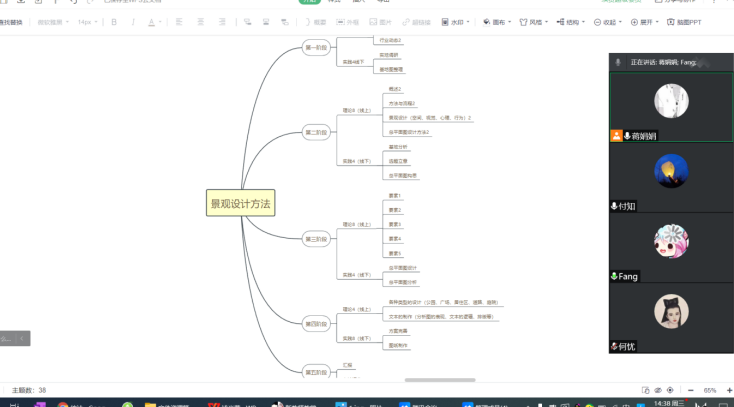
Task: Select the 第二阶段 branch node
Action: coord(315,132)
